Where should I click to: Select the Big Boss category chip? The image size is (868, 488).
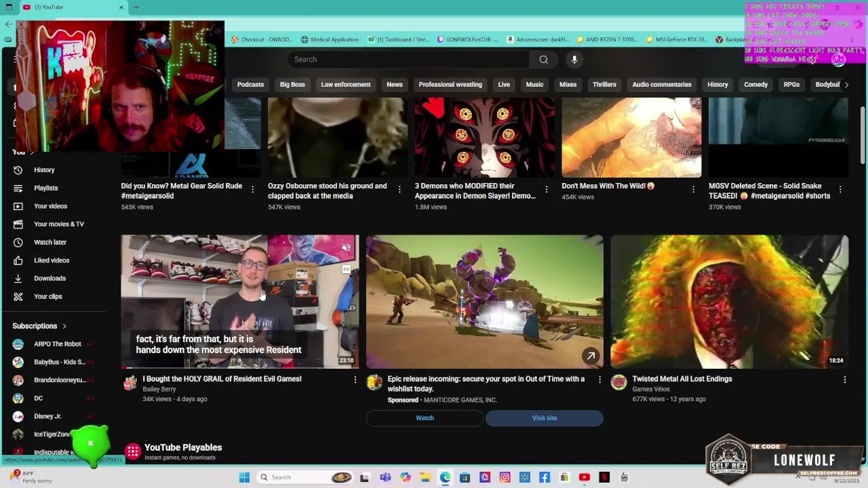point(292,85)
